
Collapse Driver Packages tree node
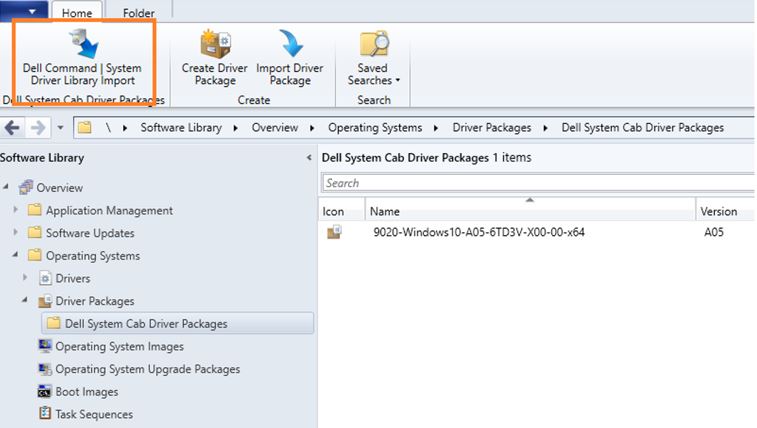pos(25,300)
